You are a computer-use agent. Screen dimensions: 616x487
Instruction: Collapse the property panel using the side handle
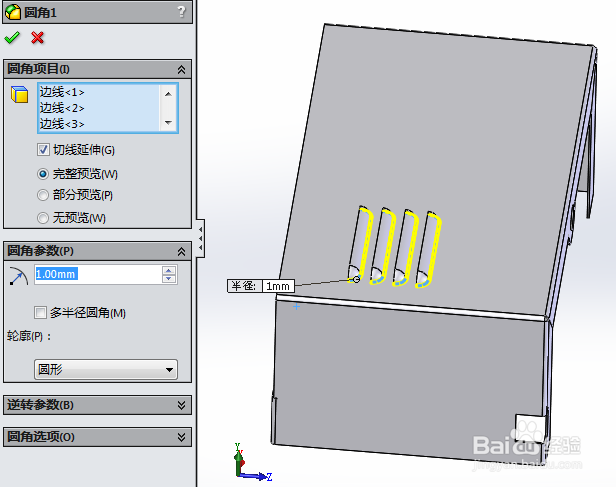pyautogui.click(x=200, y=238)
